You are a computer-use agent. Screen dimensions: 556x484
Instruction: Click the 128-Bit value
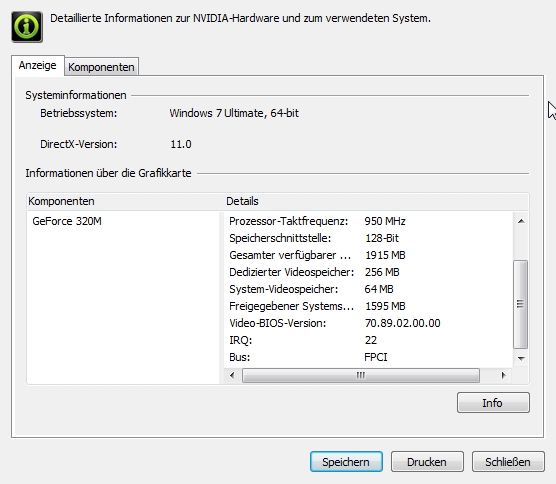coord(382,238)
